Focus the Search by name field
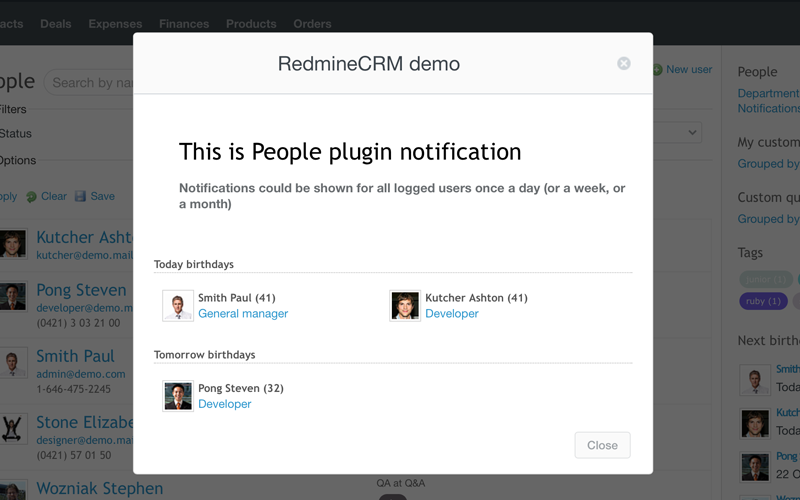 click(x=90, y=83)
